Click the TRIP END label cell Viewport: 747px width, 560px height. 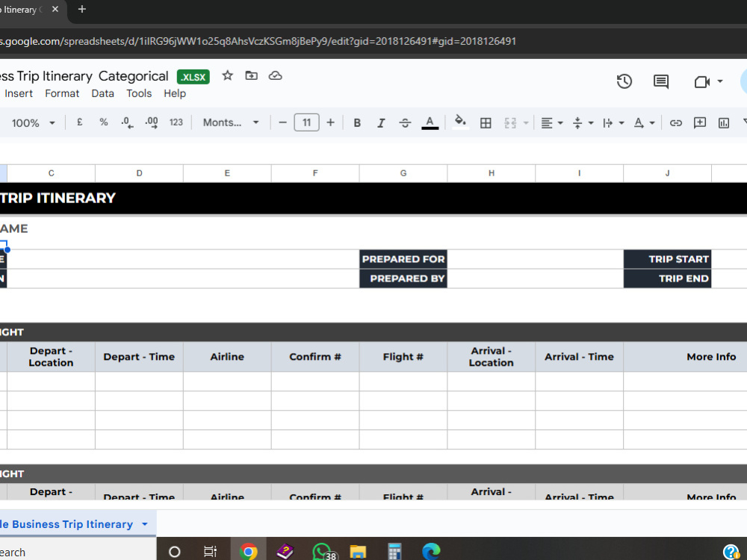point(667,279)
